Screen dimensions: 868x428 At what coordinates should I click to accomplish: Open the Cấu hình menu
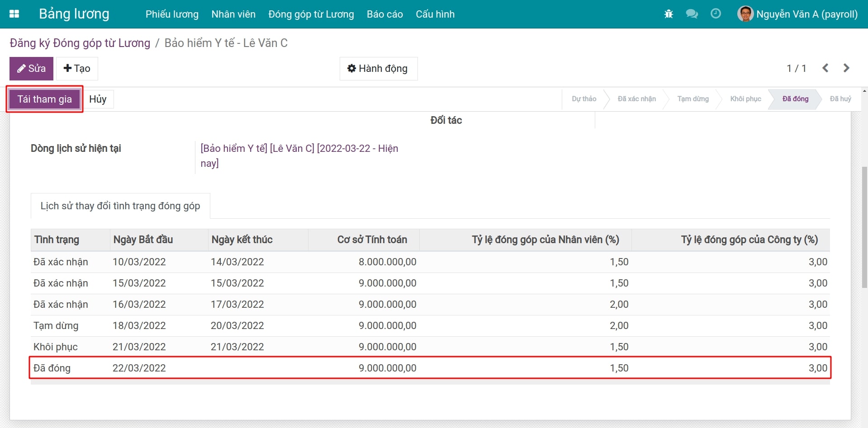point(435,14)
